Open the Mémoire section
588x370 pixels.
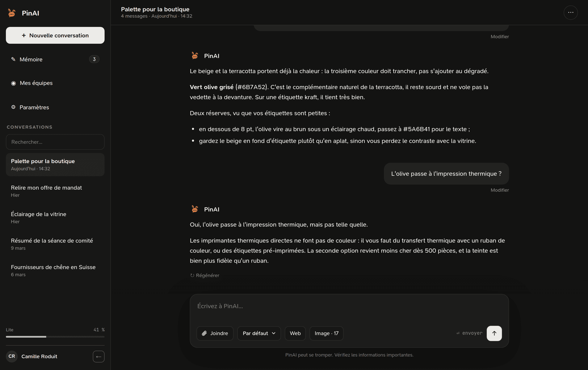pyautogui.click(x=55, y=59)
